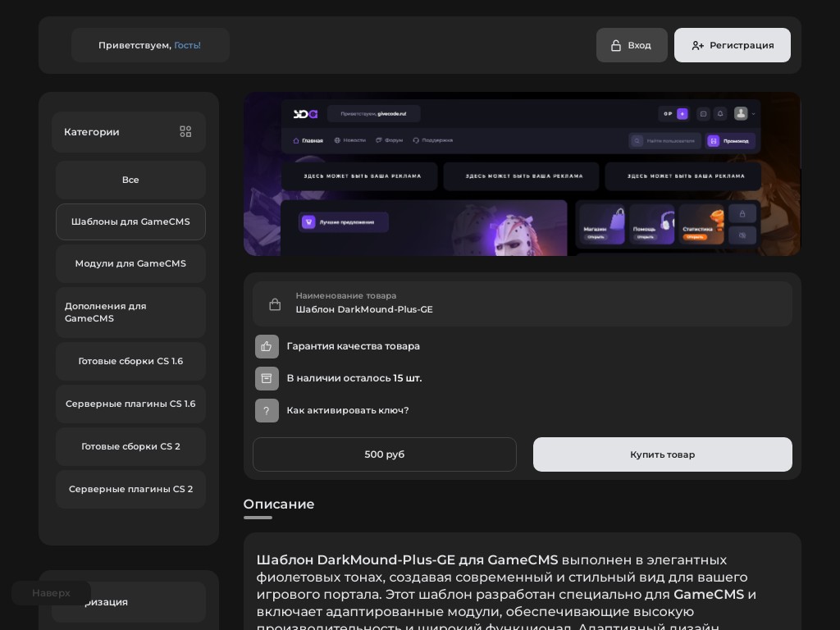This screenshot has width=840, height=630.
Task: Click the shopping bag product name icon
Action: (x=275, y=304)
